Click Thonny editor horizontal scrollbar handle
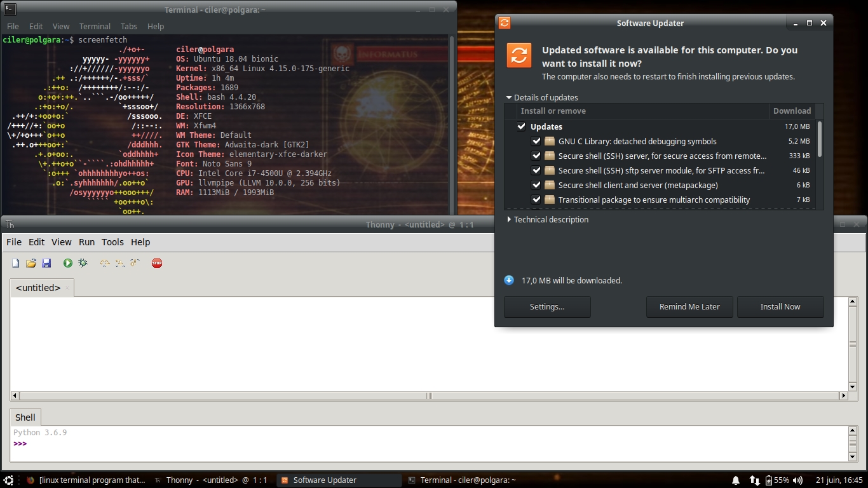868x488 pixels. 430,396
